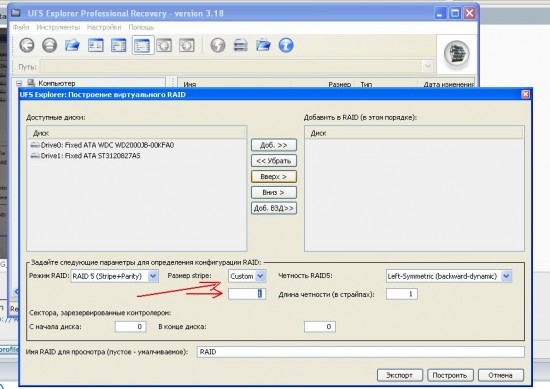Open the Инструменты menu
550x389 pixels.
click(58, 27)
